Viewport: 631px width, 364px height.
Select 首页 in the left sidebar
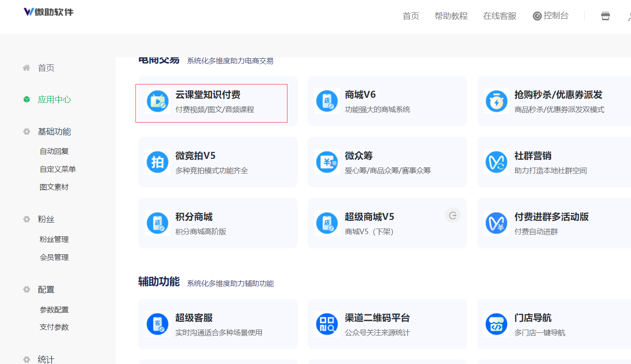[x=46, y=68]
